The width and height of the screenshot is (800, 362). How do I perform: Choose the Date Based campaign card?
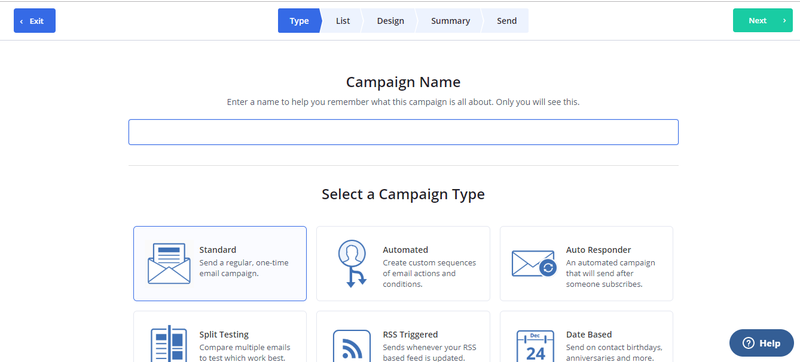point(586,337)
